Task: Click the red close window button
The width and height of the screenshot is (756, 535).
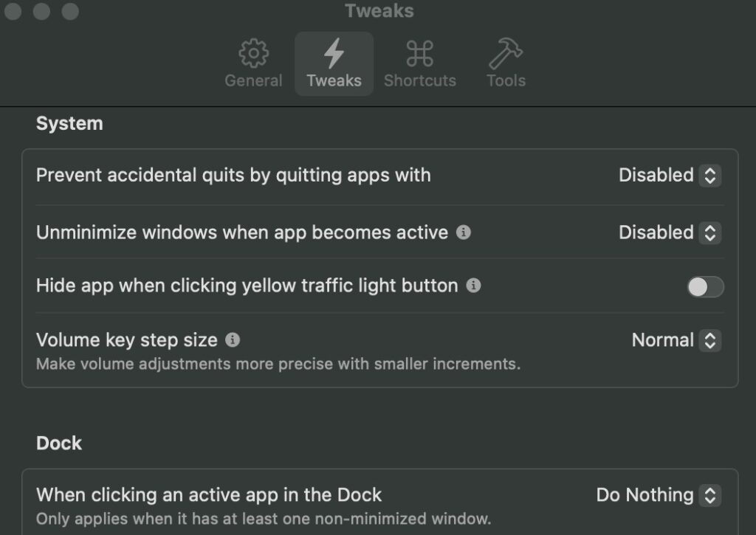Action: (13, 11)
